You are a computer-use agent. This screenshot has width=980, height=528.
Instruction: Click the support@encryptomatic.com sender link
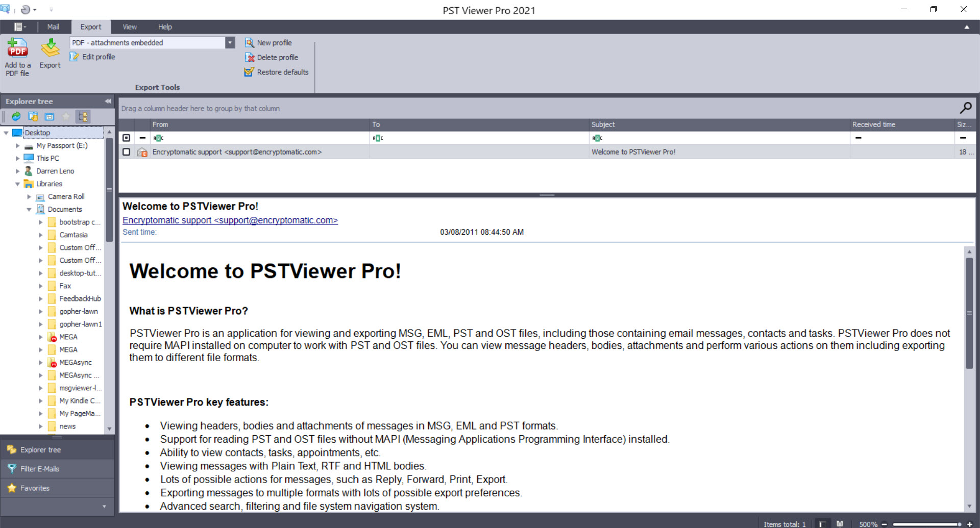click(x=230, y=220)
